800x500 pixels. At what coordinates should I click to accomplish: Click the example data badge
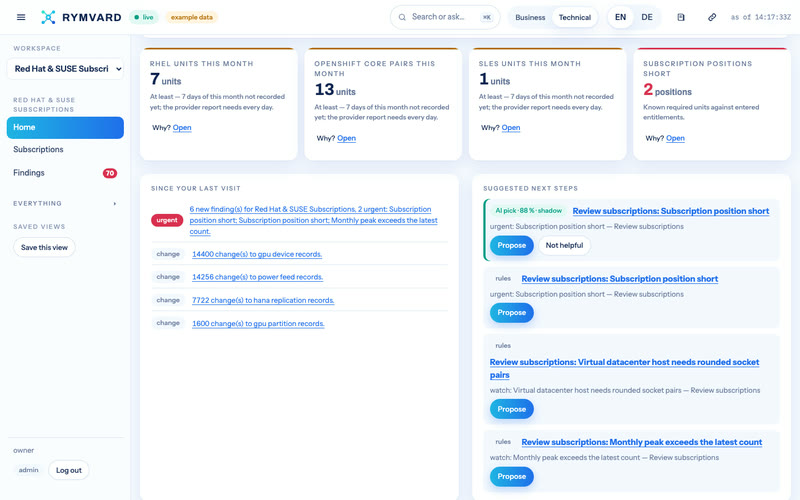pyautogui.click(x=192, y=17)
